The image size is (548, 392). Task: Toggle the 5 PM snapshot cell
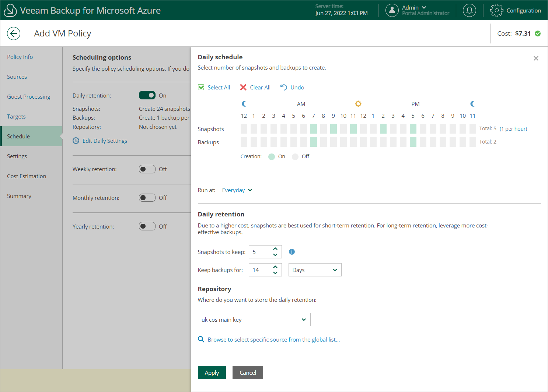(413, 128)
